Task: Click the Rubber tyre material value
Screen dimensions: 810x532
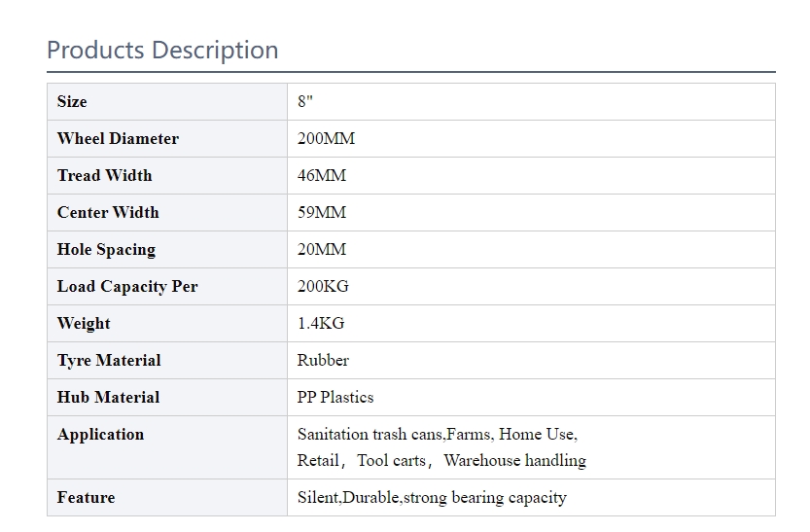Action: [323, 360]
